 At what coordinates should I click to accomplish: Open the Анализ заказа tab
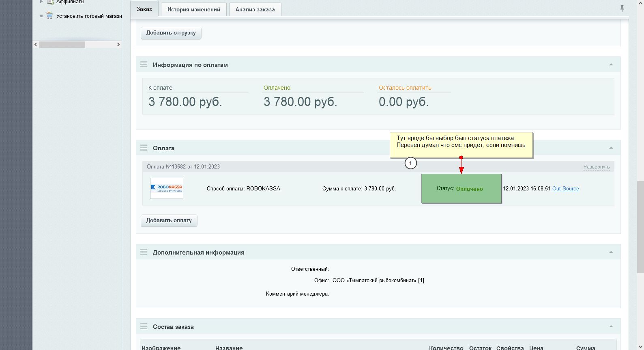255,9
